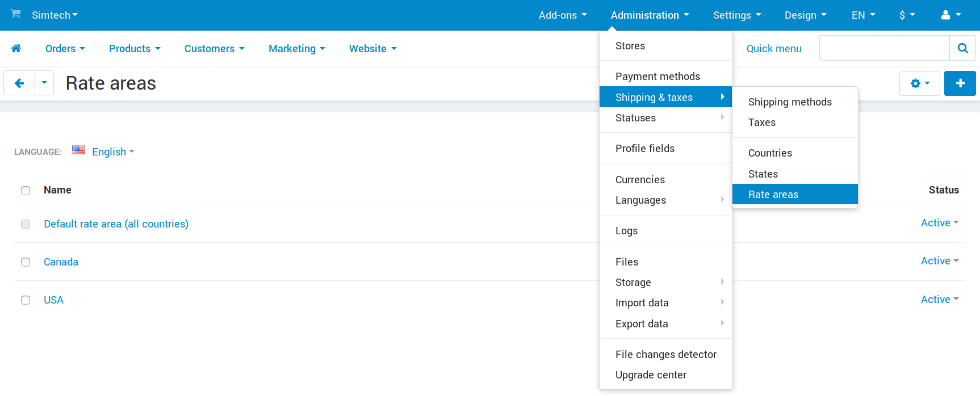Select all rate areas checkbox
This screenshot has width=980, height=396.
[x=26, y=191]
